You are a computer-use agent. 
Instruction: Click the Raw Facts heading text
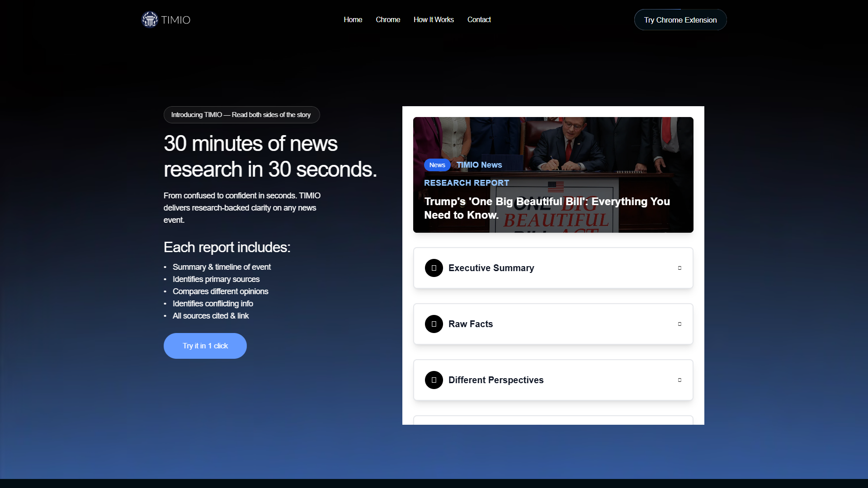click(x=471, y=324)
